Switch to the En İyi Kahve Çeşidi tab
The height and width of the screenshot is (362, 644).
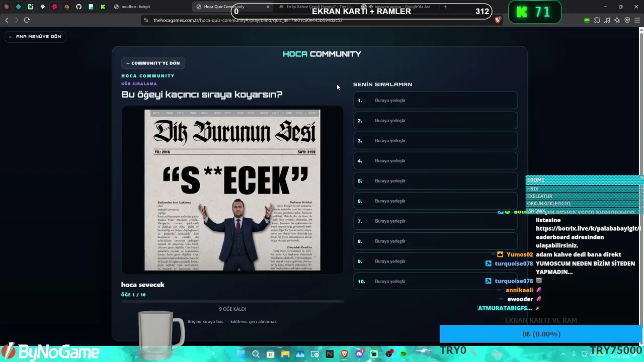point(314,7)
